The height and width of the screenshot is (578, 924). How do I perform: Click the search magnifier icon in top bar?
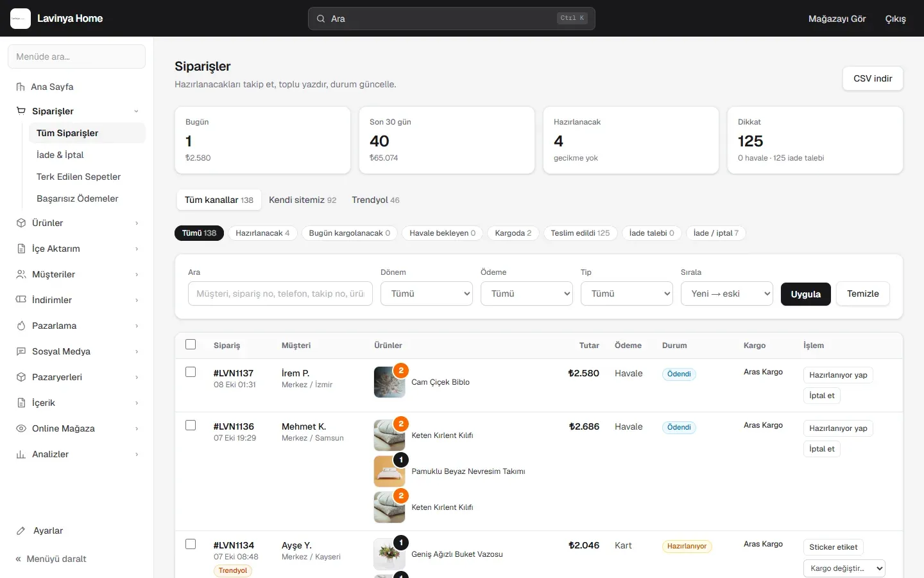321,19
